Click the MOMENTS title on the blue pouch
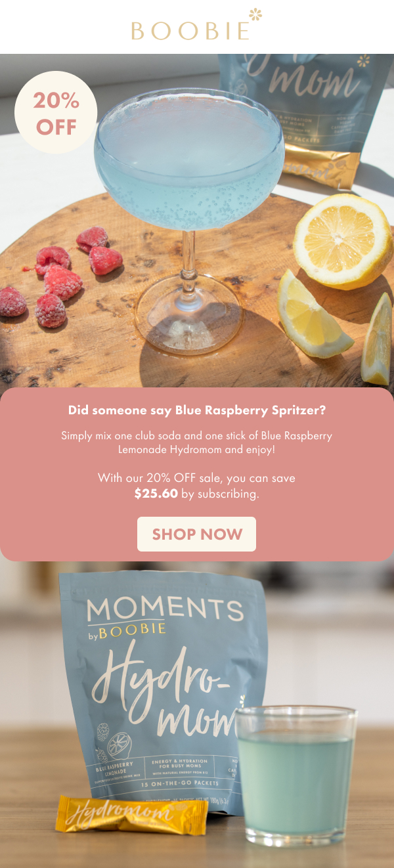Image resolution: width=394 pixels, height=868 pixels. point(165,610)
